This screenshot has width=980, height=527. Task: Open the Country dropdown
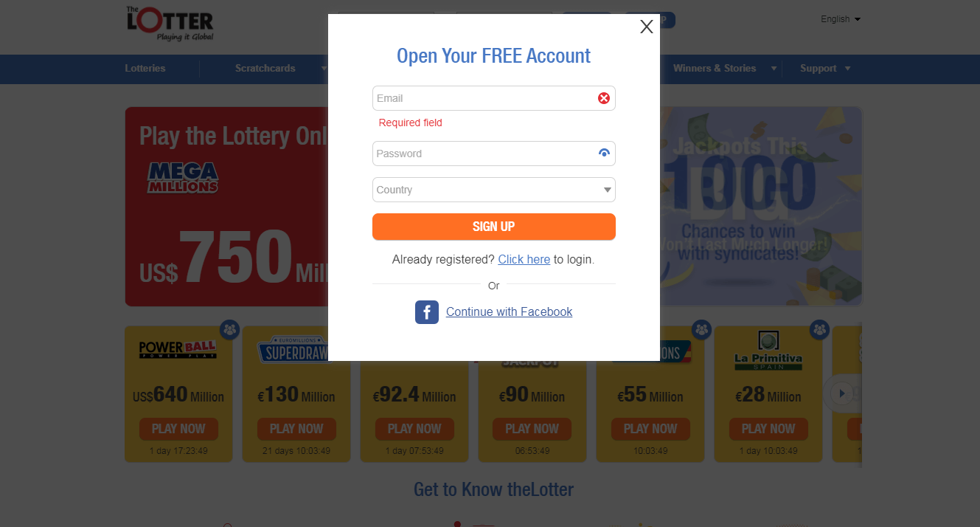pyautogui.click(x=494, y=190)
